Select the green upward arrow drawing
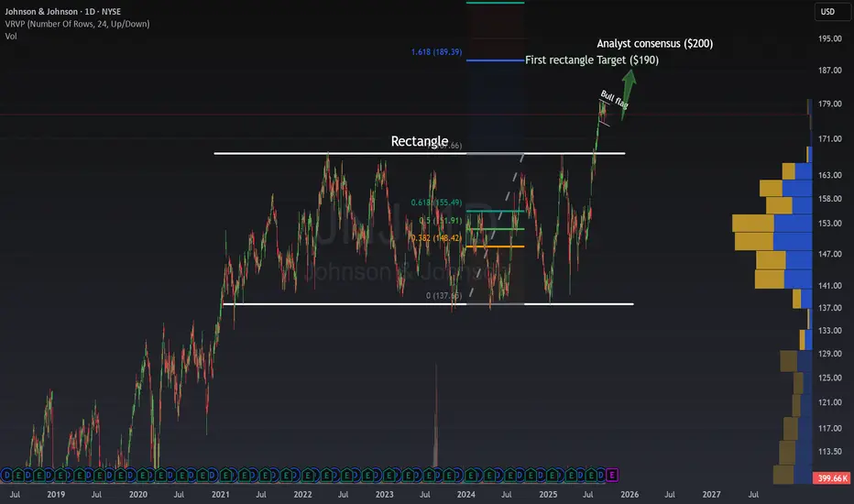 pos(628,93)
